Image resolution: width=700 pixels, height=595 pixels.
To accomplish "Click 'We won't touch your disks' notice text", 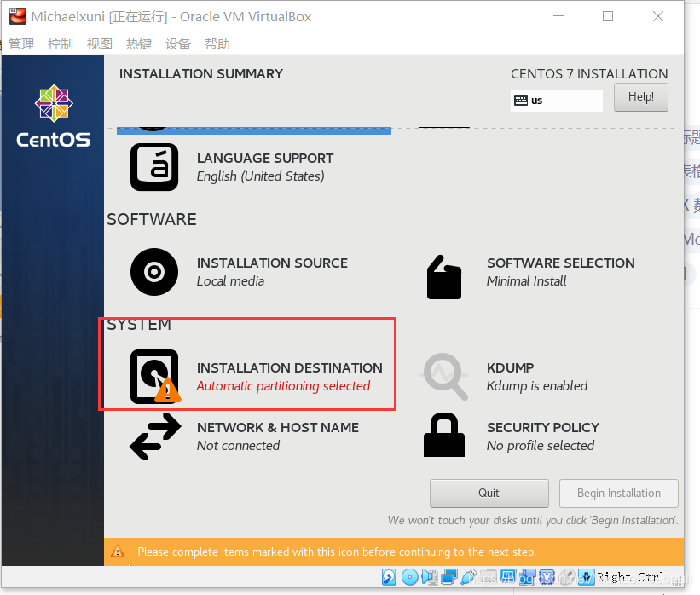I will tap(533, 521).
